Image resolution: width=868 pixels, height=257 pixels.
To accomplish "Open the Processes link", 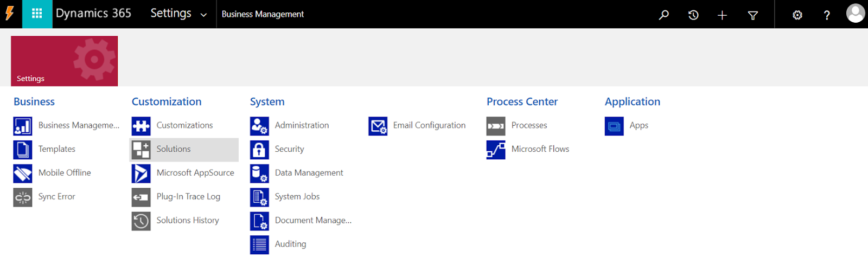I will (529, 125).
